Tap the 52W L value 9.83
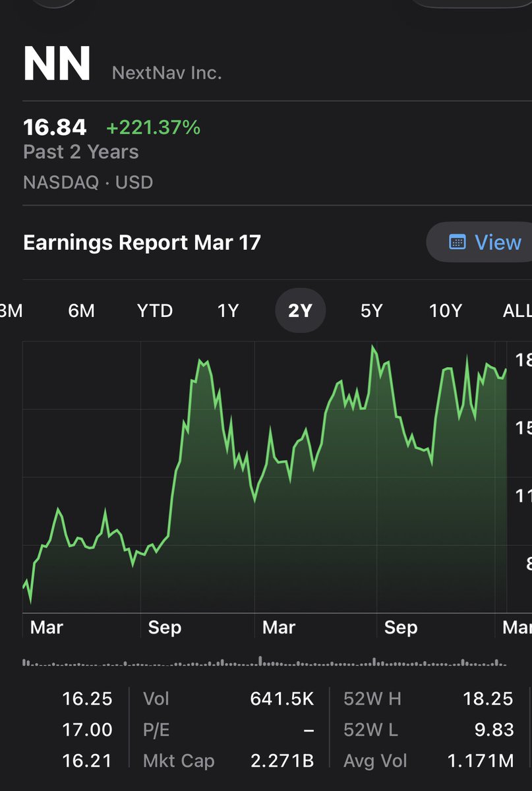This screenshot has width=532, height=791. [x=494, y=730]
